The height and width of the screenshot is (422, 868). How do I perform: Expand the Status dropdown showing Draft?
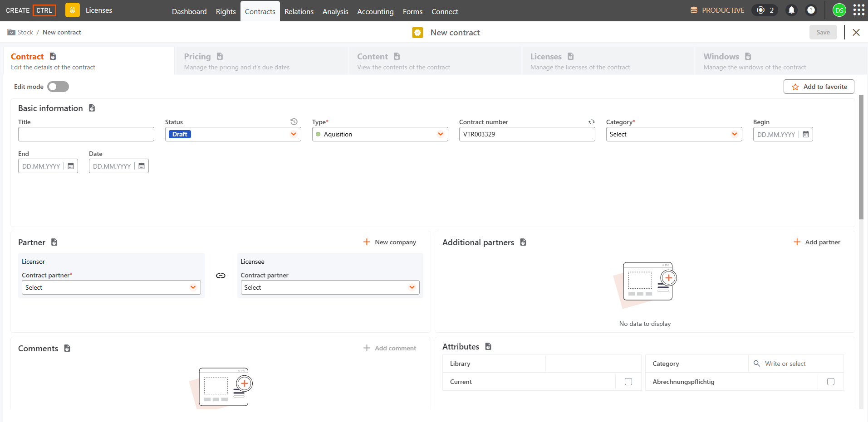tap(233, 134)
